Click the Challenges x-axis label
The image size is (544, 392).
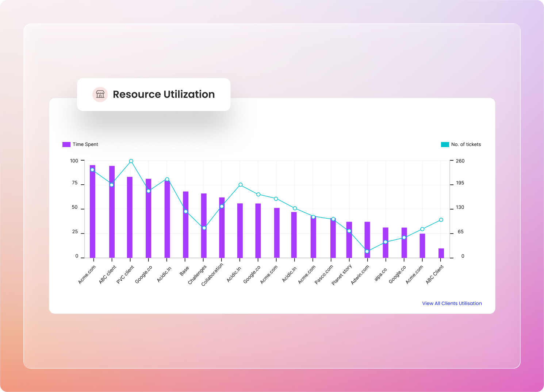(x=198, y=275)
